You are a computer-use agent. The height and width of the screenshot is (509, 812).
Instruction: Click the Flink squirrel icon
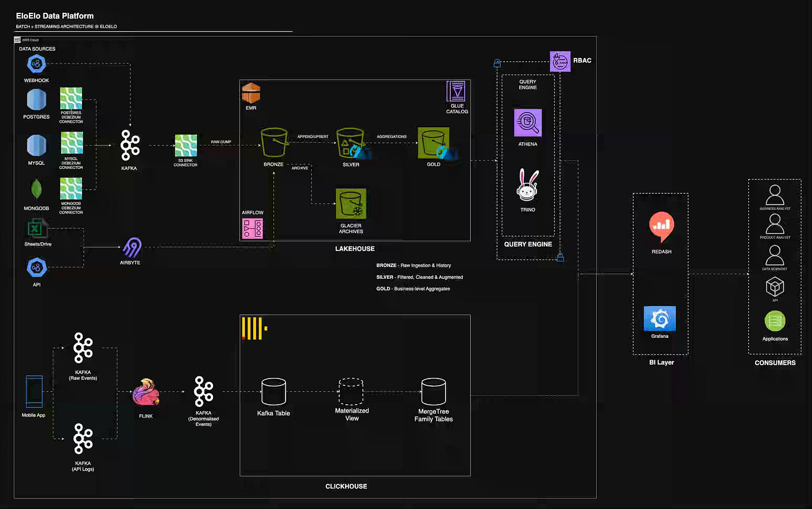(x=146, y=392)
